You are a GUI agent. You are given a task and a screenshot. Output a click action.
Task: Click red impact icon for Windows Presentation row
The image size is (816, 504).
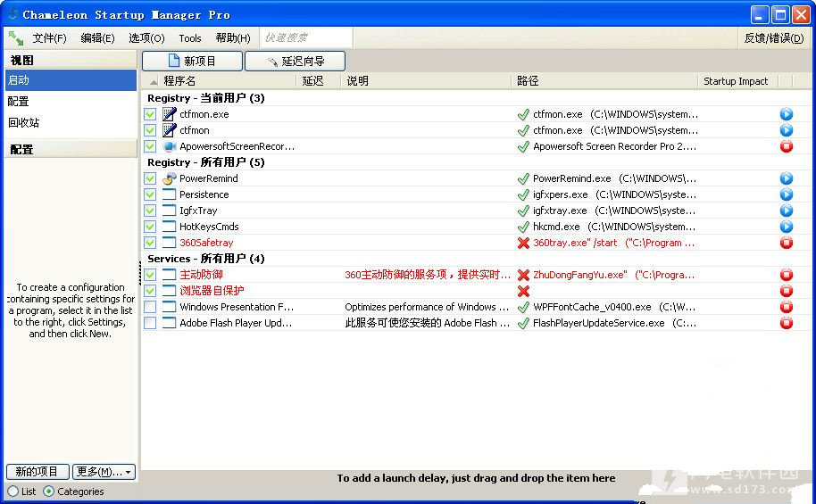click(786, 307)
